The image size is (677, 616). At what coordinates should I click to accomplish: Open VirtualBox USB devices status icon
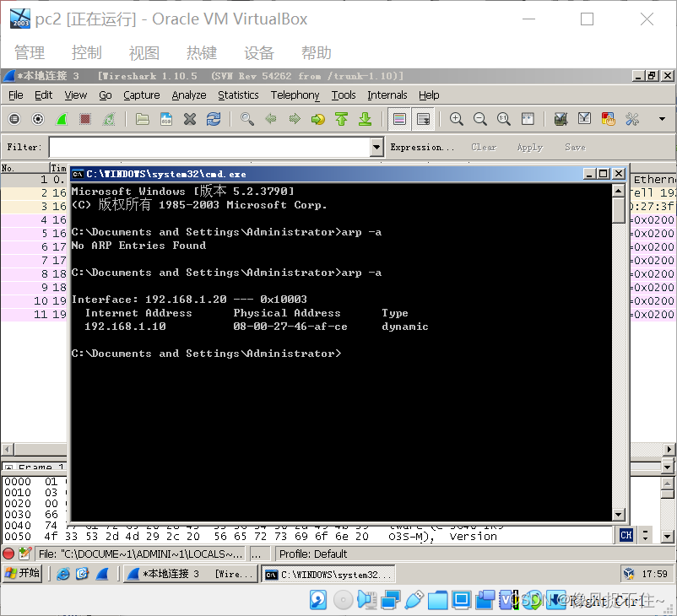click(414, 600)
